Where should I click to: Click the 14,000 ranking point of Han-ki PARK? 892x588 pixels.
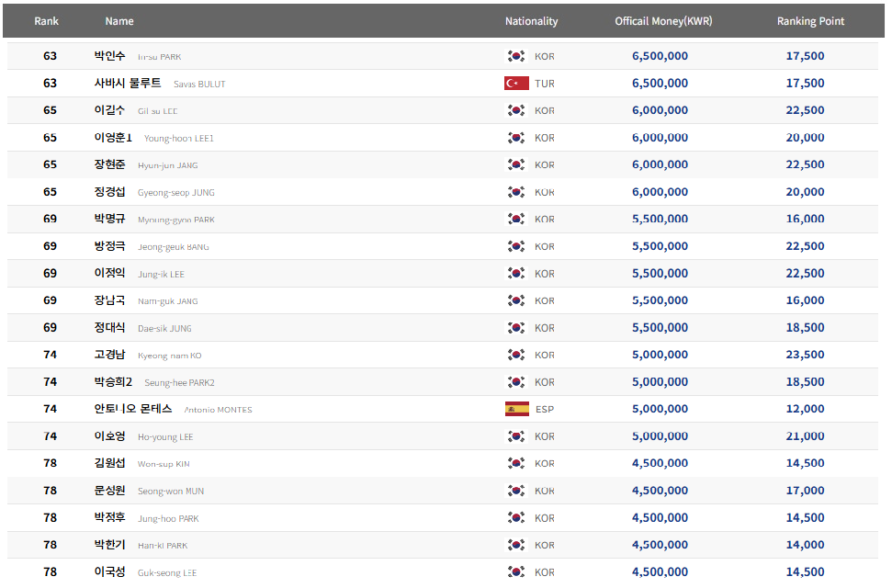(x=805, y=545)
